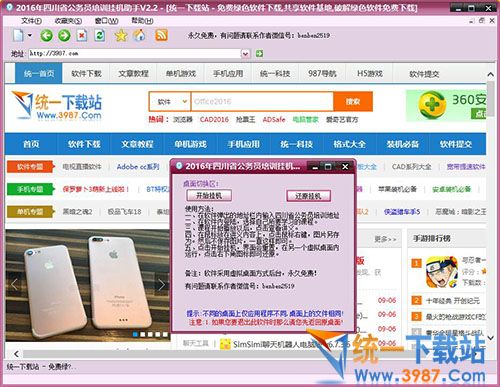Click the ADSafe hot word link
Screen dimensions: 500x387
tap(274, 119)
